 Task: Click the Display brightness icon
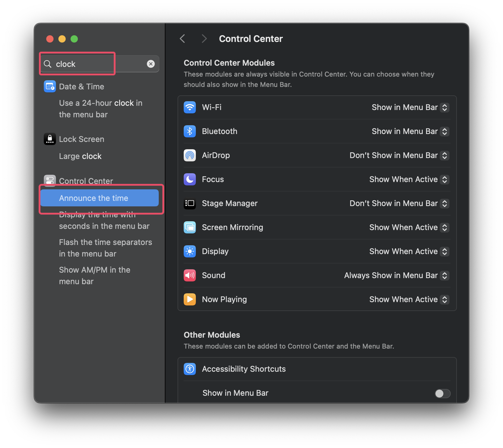click(x=190, y=251)
